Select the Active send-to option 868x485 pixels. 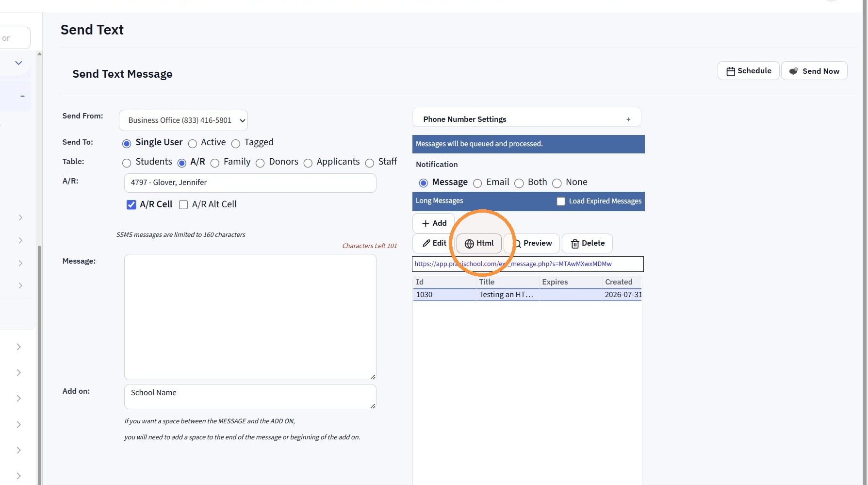pos(193,143)
